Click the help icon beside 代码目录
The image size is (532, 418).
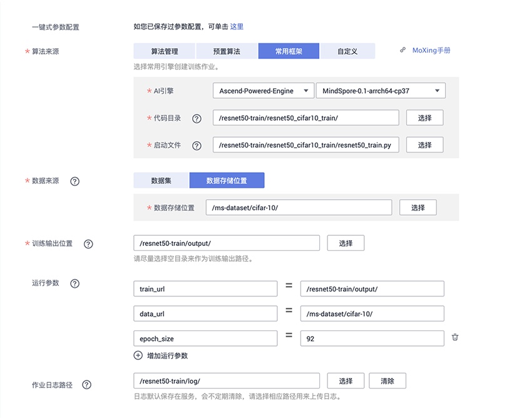pyautogui.click(x=197, y=118)
